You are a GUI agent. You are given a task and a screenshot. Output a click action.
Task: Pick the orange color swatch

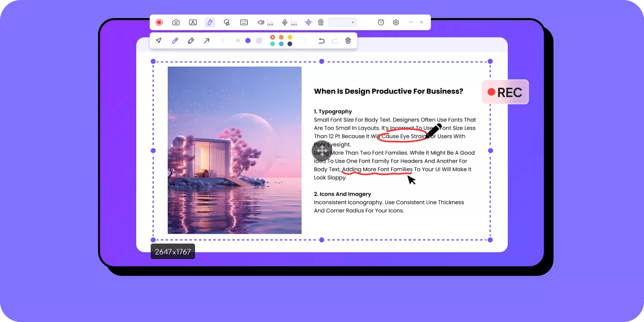pyautogui.click(x=281, y=37)
